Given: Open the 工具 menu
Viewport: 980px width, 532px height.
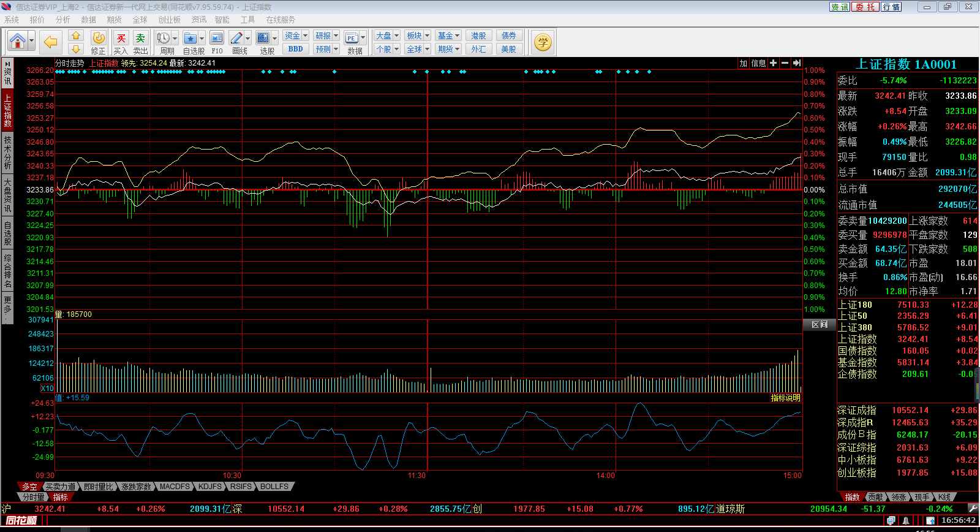Looking at the screenshot, I should [x=247, y=20].
